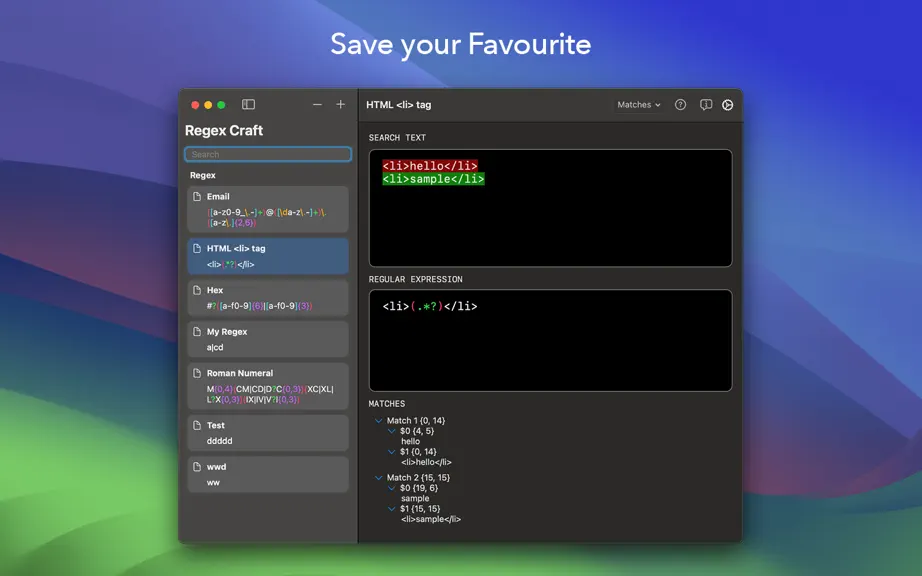
Task: Click the 'hello' match value text
Action: coord(410,441)
